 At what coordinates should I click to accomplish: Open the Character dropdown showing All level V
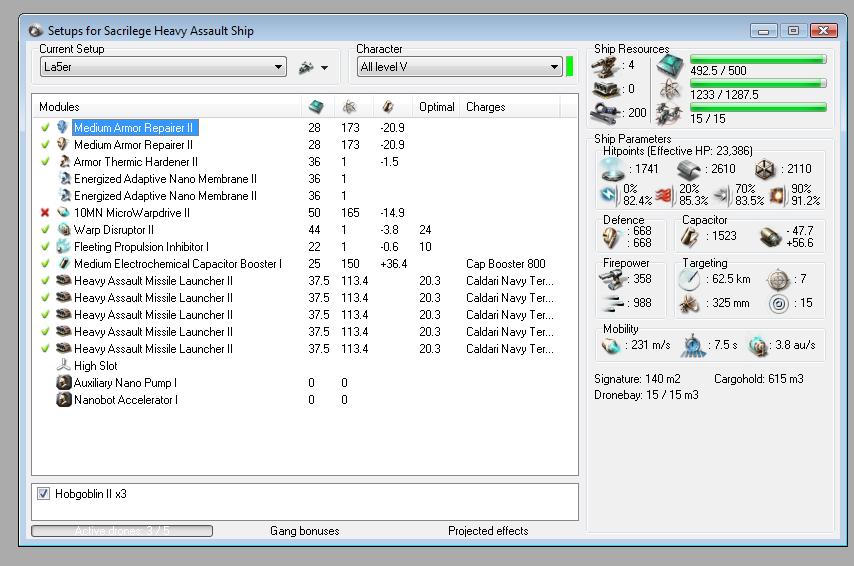[x=459, y=67]
